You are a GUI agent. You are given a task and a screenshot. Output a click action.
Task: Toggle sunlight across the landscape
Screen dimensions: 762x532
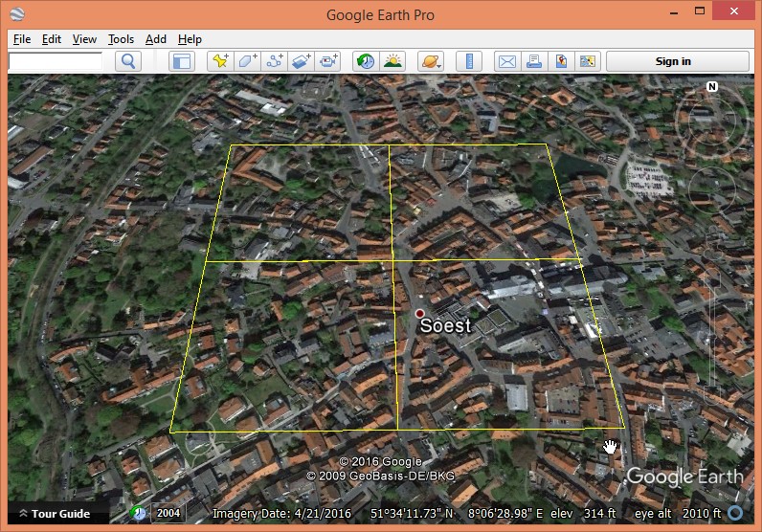(392, 61)
